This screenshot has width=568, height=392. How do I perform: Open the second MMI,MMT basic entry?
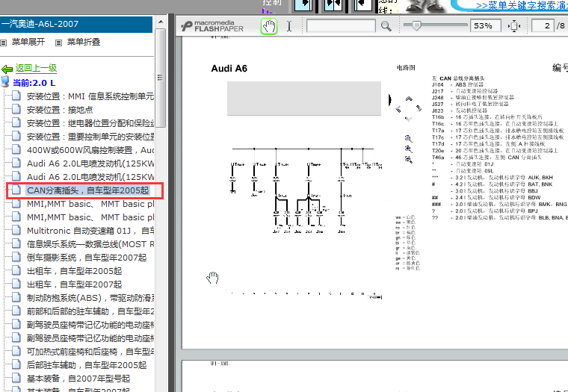point(90,217)
